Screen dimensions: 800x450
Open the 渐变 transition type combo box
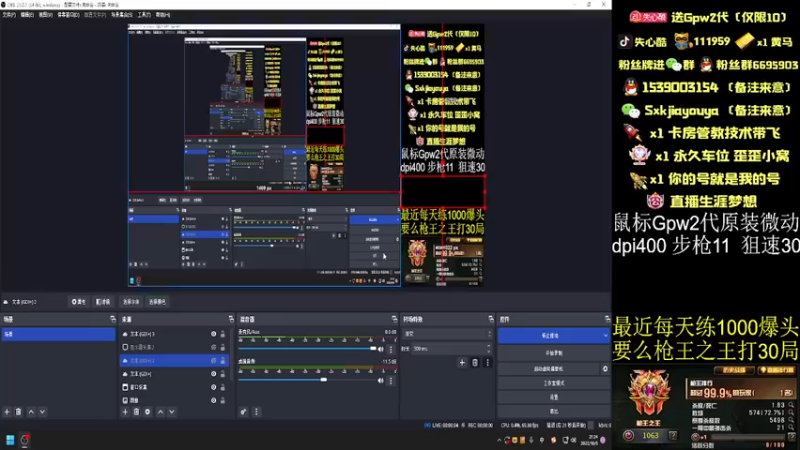pos(447,334)
